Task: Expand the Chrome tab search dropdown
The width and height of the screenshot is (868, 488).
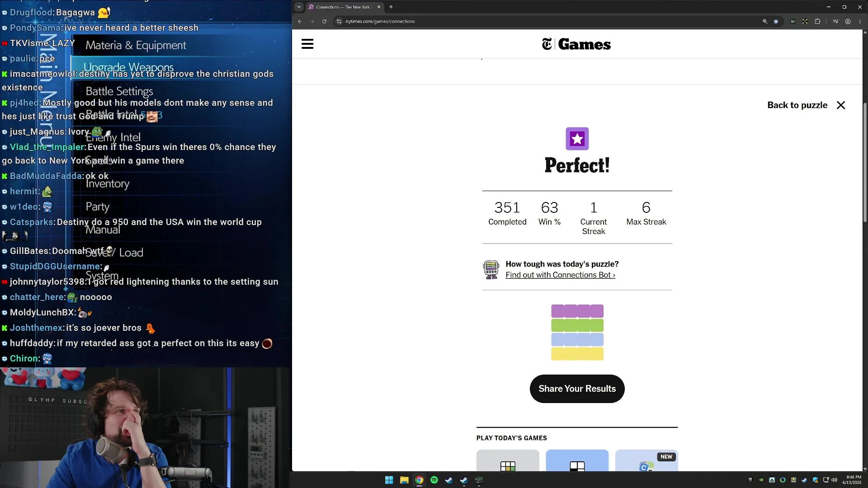Action: tap(299, 7)
